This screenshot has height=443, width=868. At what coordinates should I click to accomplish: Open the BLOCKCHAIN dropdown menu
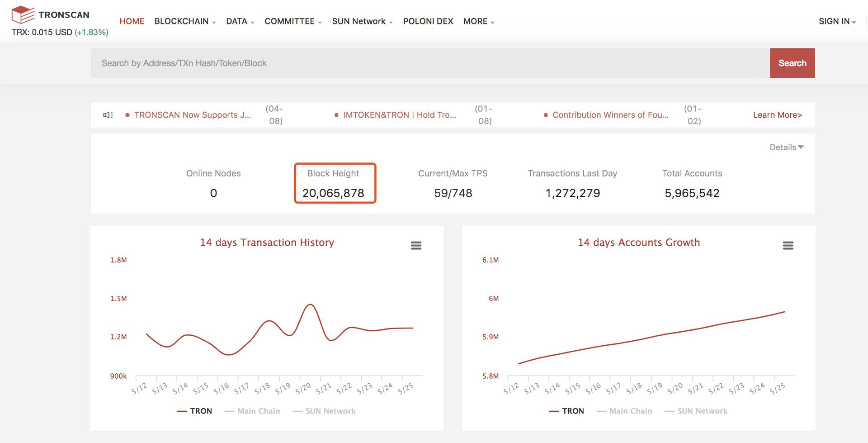(x=185, y=21)
